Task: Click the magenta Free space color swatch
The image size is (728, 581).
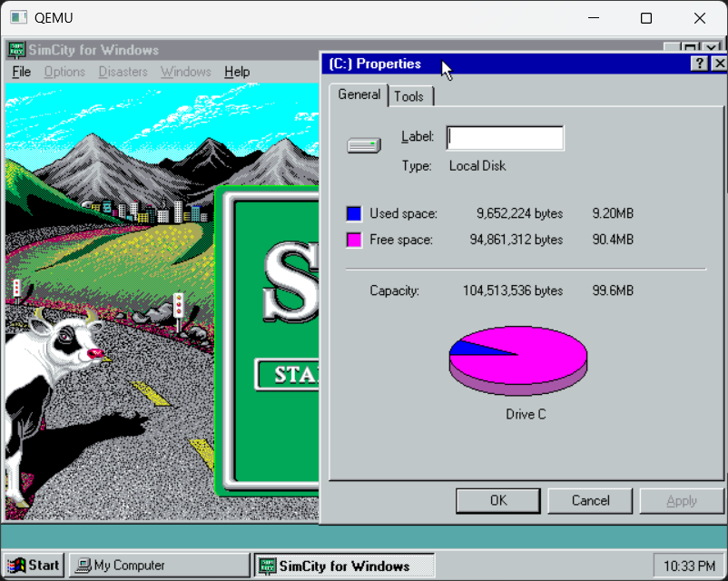Action: [354, 240]
